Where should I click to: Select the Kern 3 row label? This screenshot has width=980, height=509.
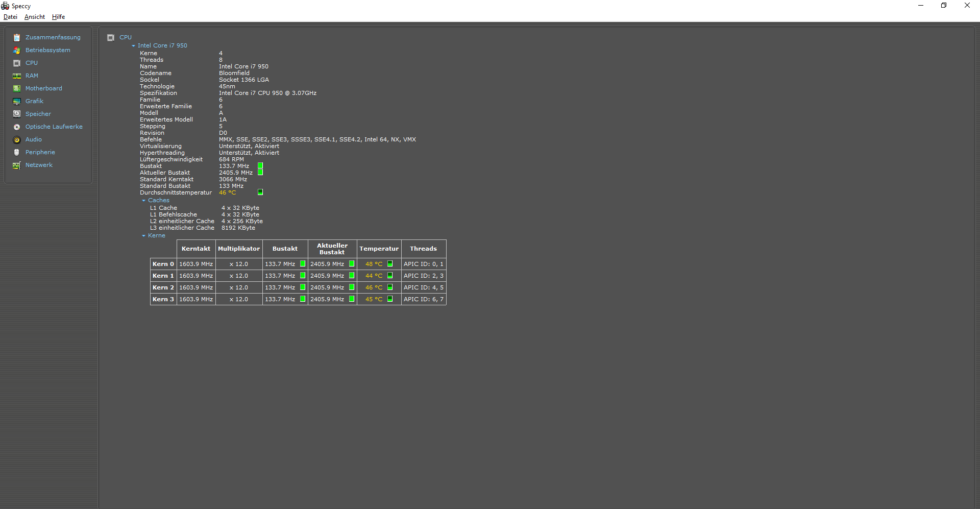163,299
